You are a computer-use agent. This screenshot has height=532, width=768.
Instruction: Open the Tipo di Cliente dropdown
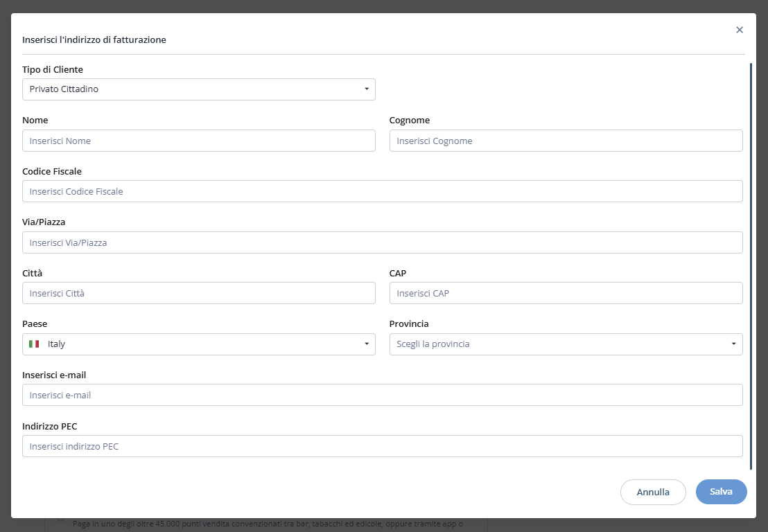point(198,89)
